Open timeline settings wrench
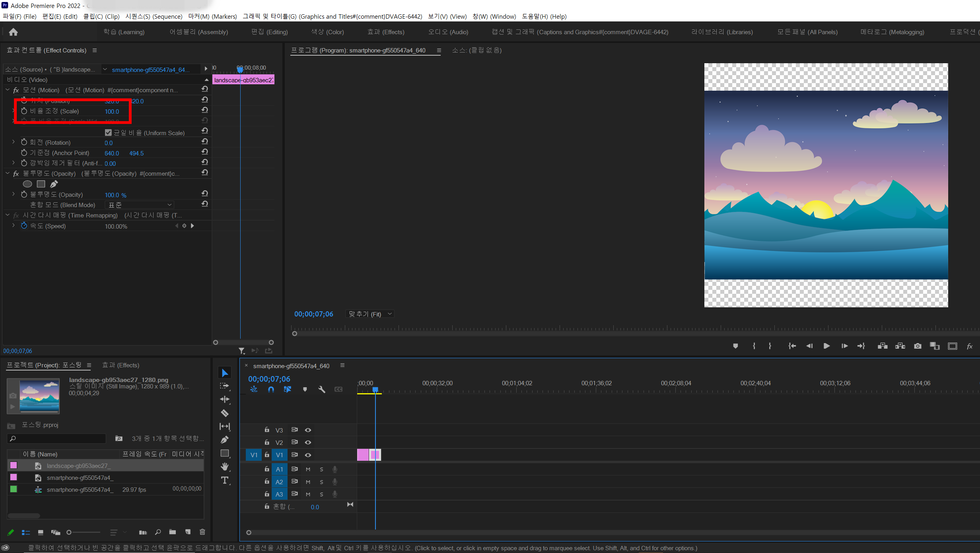The width and height of the screenshot is (980, 553). pos(321,389)
